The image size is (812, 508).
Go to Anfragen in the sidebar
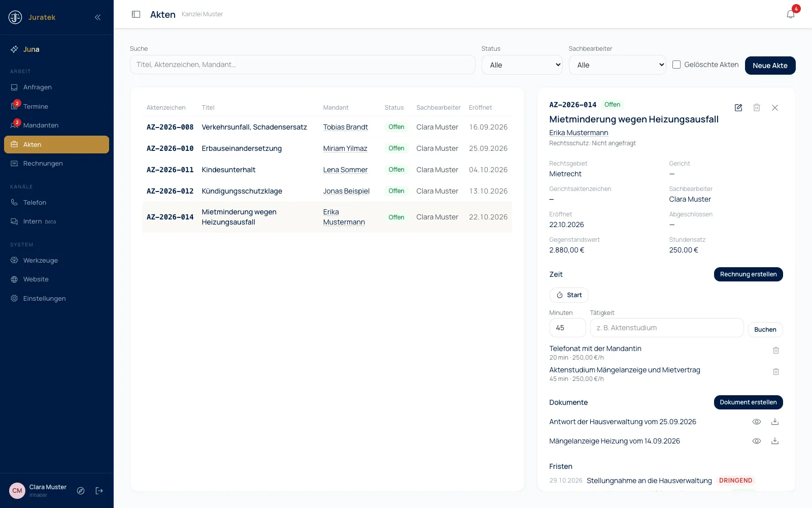(56, 87)
